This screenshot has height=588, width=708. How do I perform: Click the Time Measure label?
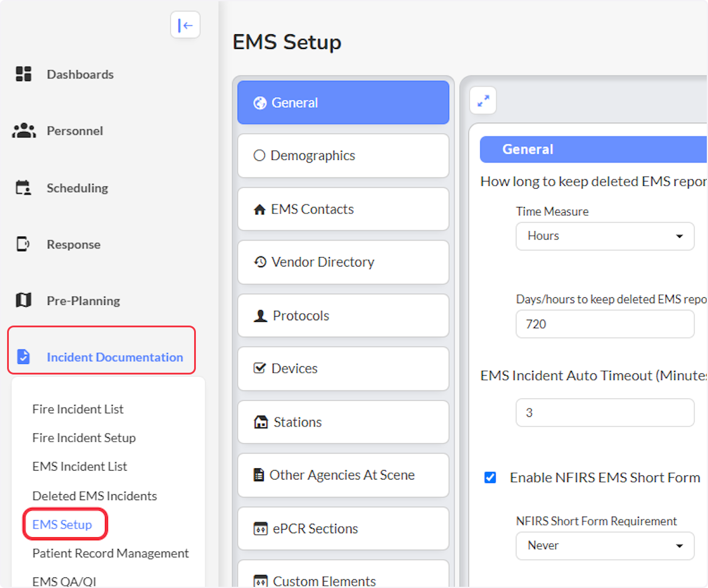552,211
